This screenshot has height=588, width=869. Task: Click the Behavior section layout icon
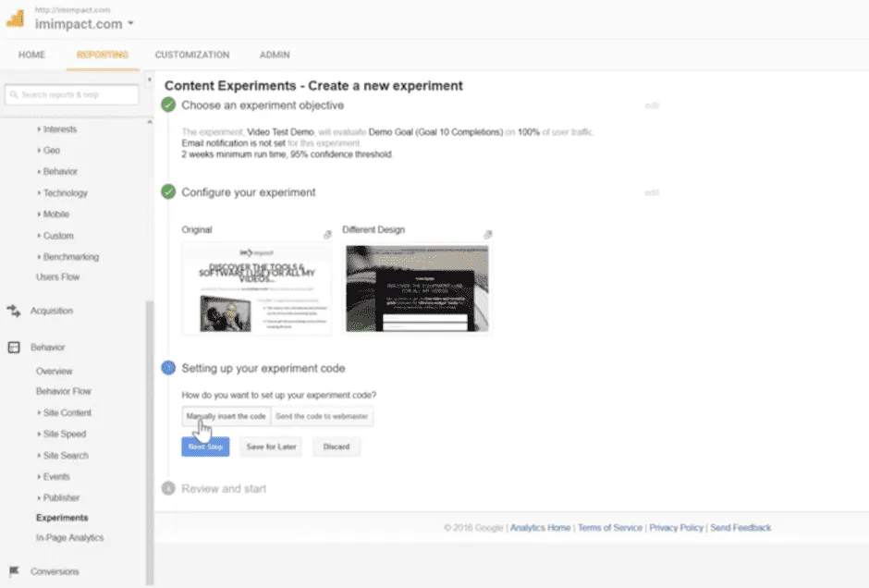point(14,348)
